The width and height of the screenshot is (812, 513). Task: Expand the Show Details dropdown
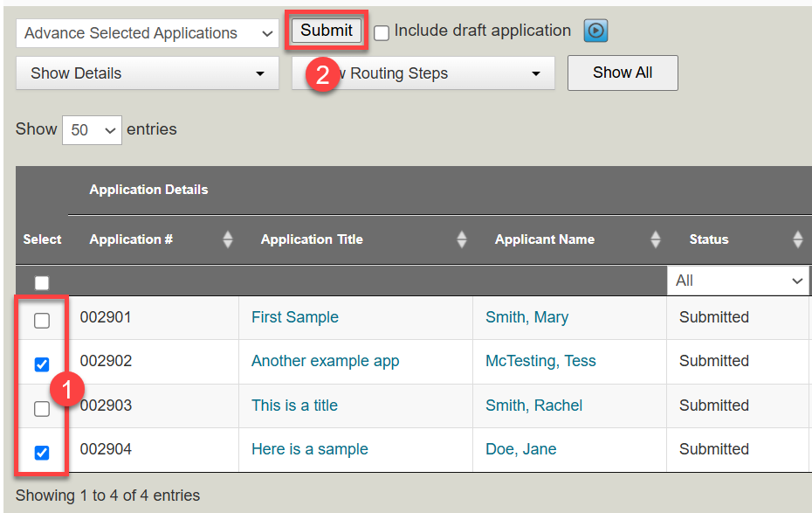(146, 73)
